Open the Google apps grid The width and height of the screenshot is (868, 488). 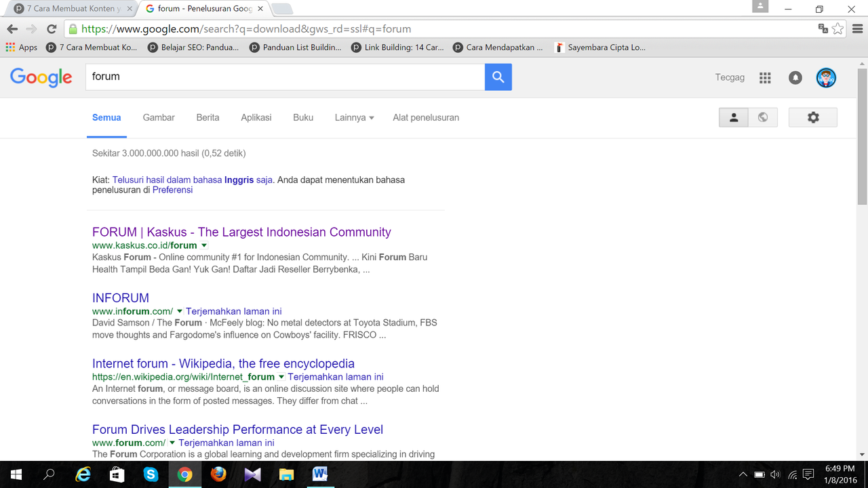click(x=765, y=78)
